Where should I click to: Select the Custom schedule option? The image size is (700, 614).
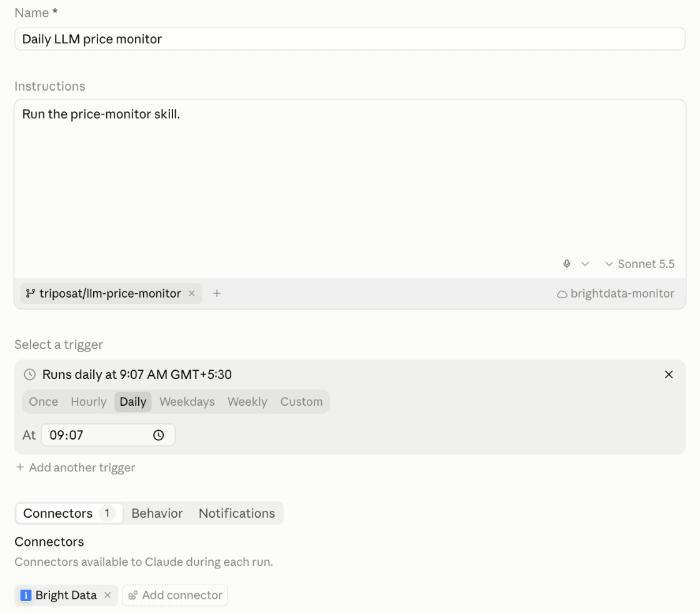pyautogui.click(x=301, y=401)
